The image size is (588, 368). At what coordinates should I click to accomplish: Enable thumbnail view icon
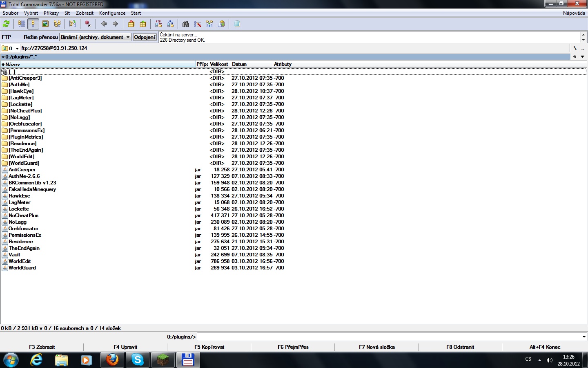45,24
